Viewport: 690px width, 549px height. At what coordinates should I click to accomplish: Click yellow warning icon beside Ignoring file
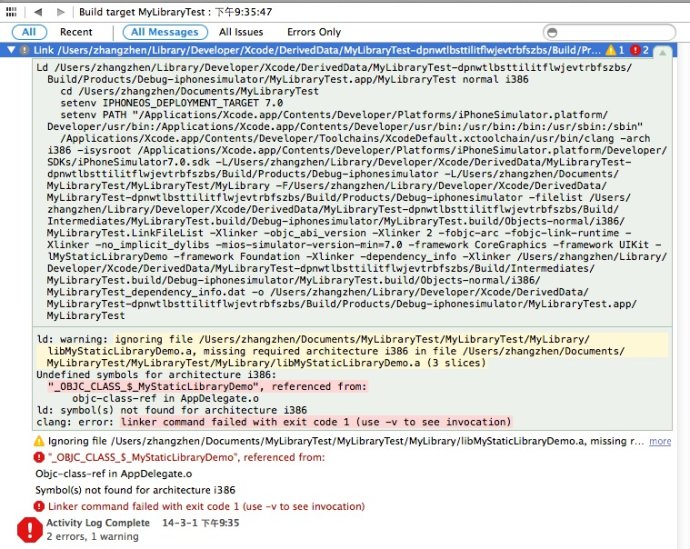39,441
